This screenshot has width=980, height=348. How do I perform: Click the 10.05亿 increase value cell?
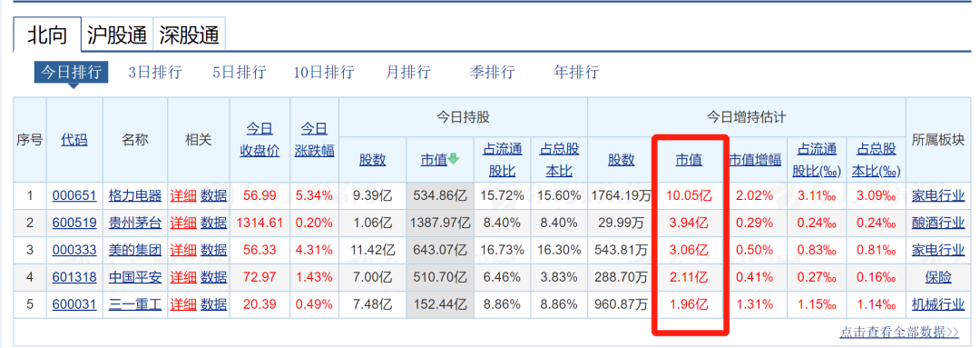click(690, 196)
